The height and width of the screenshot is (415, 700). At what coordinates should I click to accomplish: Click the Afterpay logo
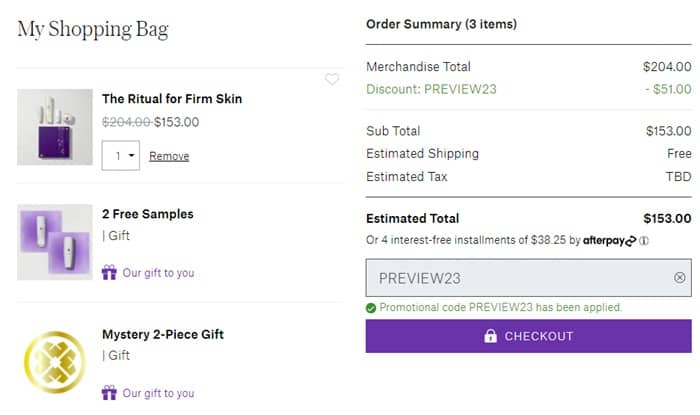click(609, 241)
